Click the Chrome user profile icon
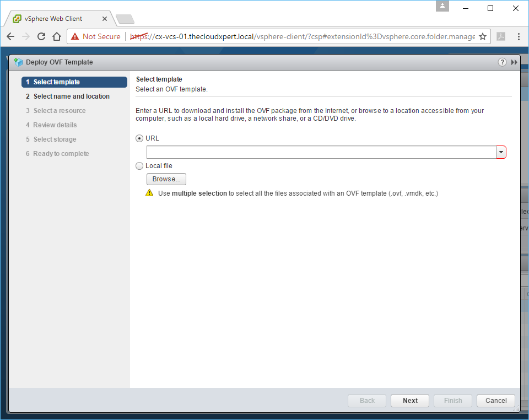 coord(442,6)
